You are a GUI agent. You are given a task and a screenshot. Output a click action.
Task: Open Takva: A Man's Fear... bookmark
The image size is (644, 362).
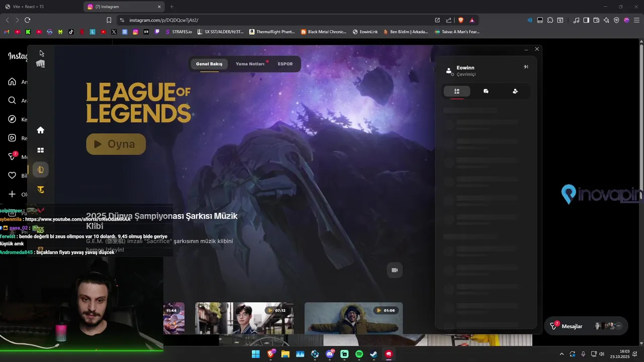(457, 32)
